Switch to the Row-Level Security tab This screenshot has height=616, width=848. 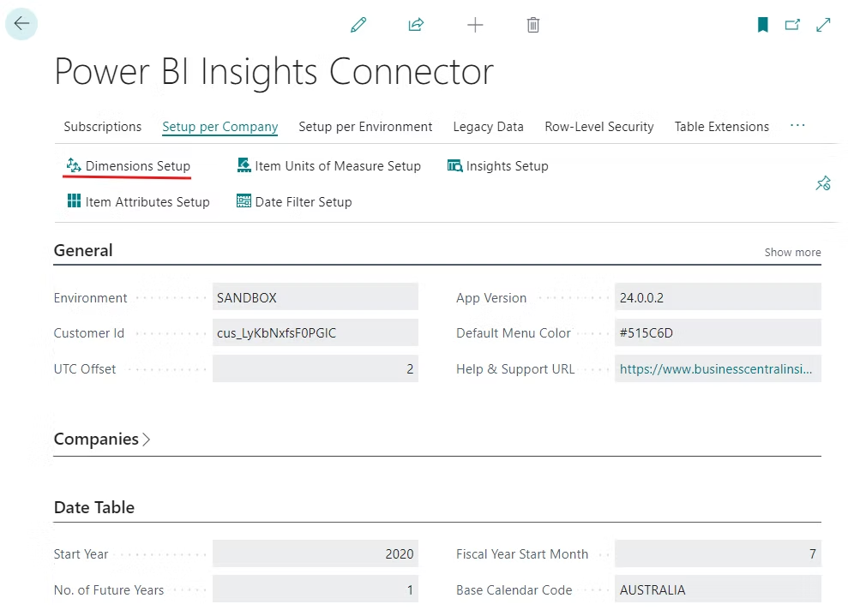point(598,127)
